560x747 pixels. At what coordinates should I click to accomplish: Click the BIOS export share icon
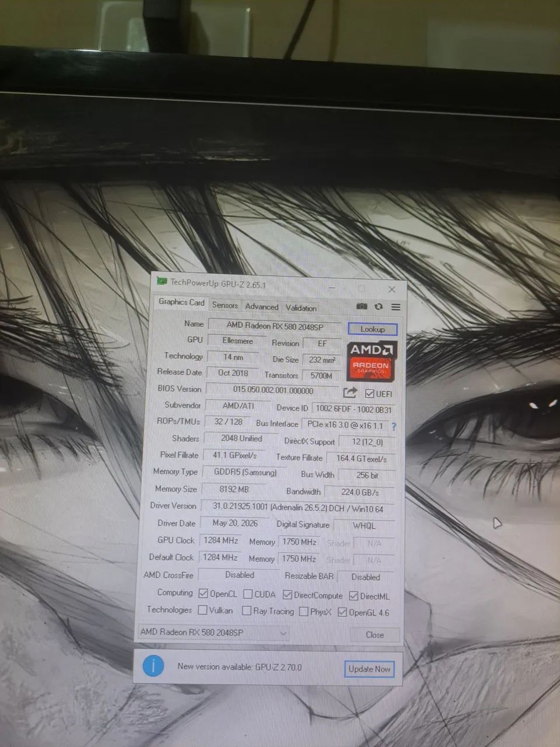(x=350, y=392)
